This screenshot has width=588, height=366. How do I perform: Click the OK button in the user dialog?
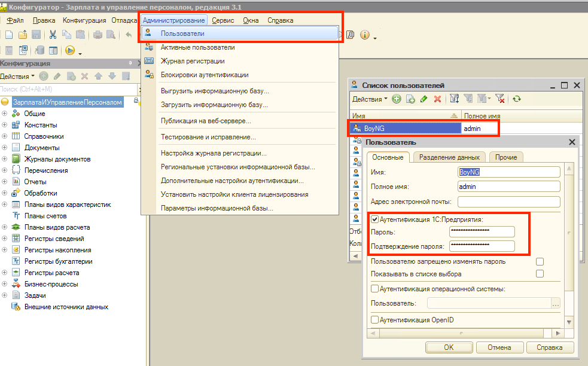point(449,347)
